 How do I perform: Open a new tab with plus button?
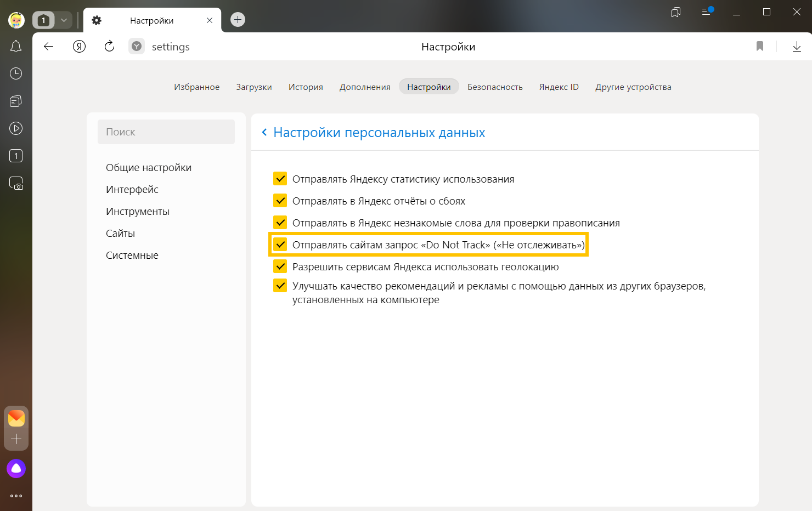coord(238,20)
